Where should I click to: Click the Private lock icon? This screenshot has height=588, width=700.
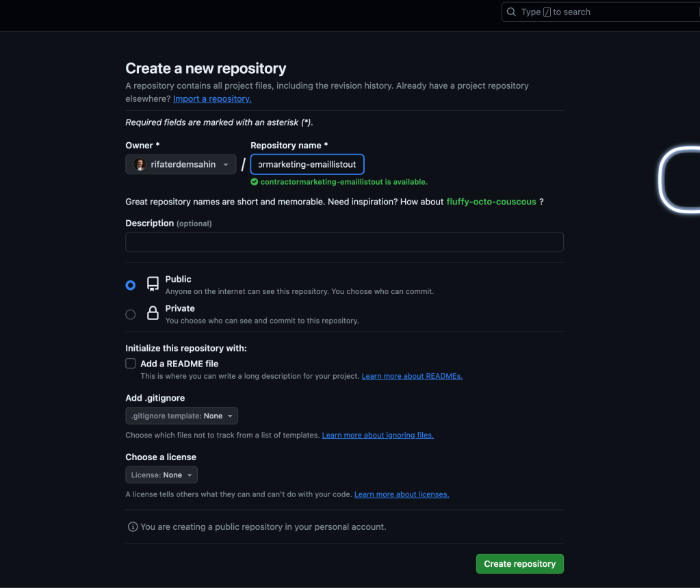coord(153,312)
